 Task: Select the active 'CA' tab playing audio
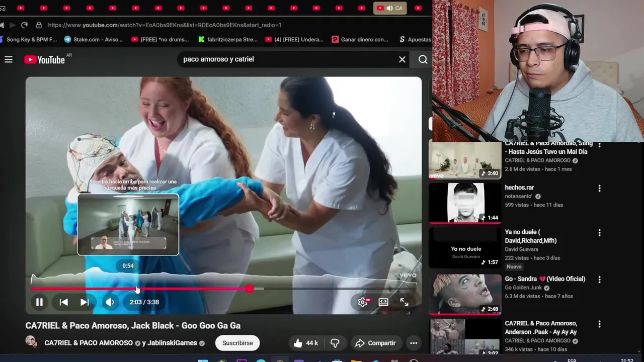[x=390, y=8]
